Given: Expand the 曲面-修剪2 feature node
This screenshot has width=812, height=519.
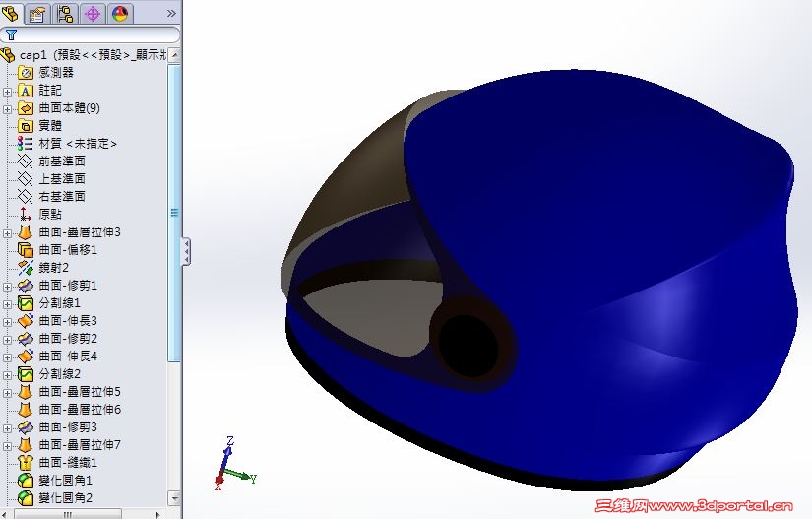Looking at the screenshot, I should [7, 339].
